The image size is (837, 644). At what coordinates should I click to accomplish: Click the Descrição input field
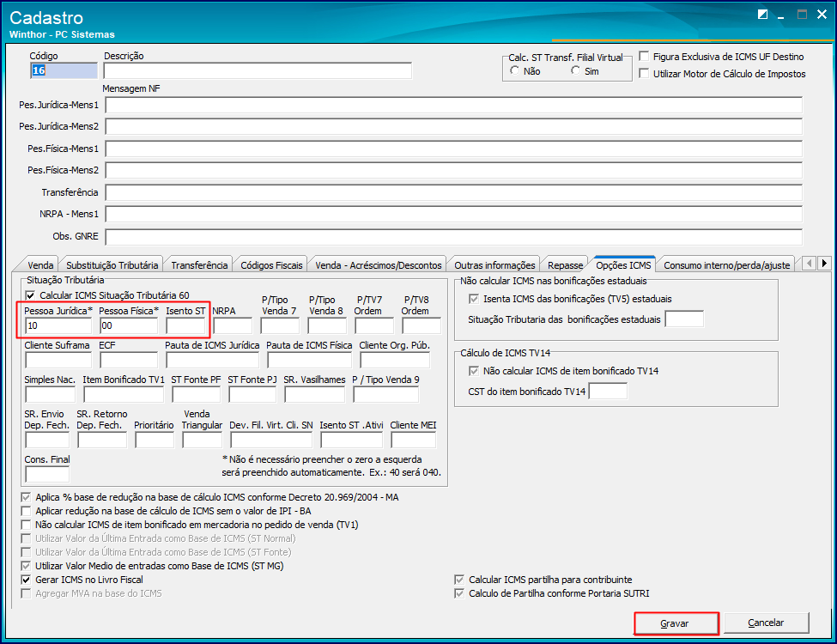tap(258, 70)
